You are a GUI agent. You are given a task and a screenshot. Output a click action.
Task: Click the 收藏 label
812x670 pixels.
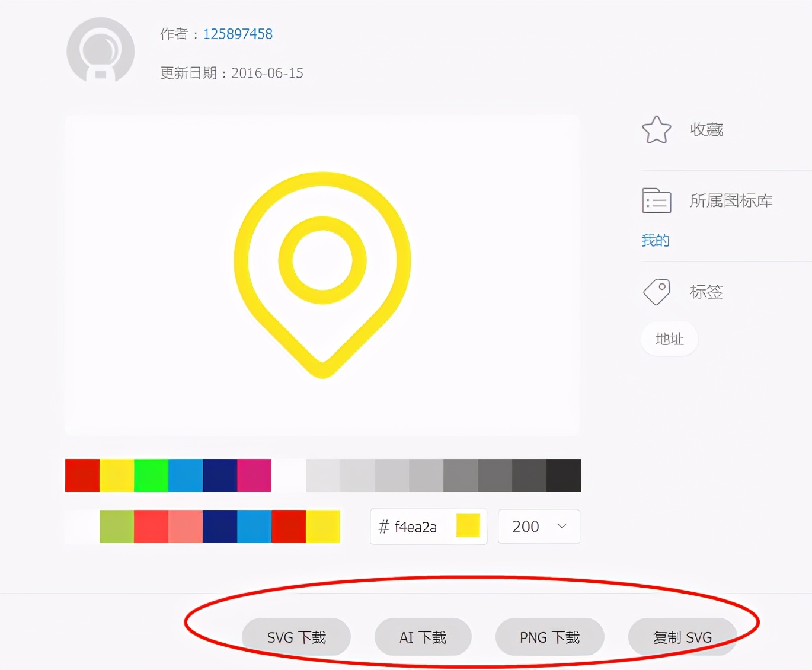coord(706,130)
